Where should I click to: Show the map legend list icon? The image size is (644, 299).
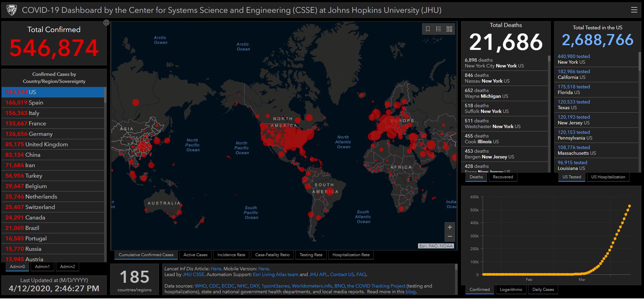[439, 29]
